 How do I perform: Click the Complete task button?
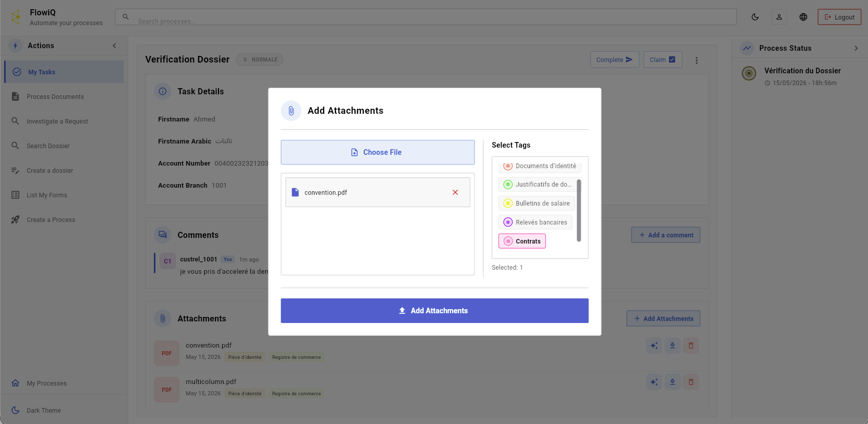click(615, 60)
